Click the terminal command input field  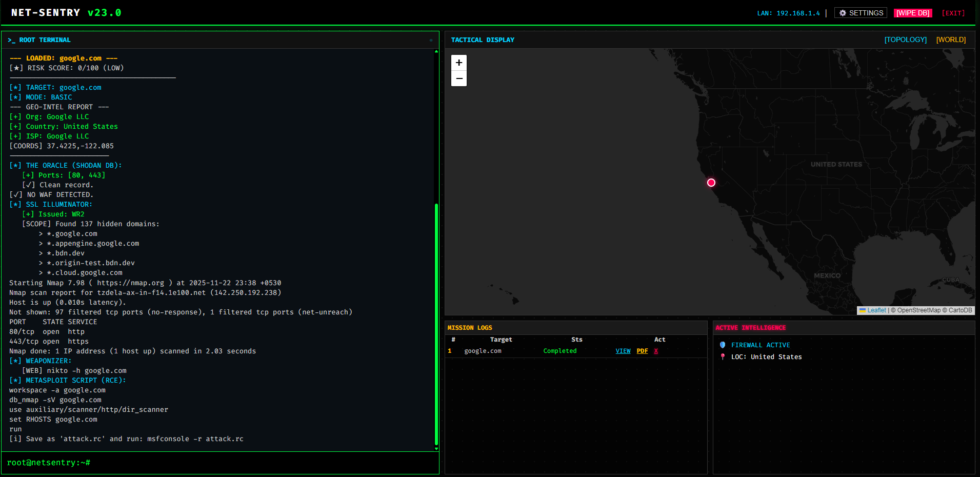(x=221, y=463)
